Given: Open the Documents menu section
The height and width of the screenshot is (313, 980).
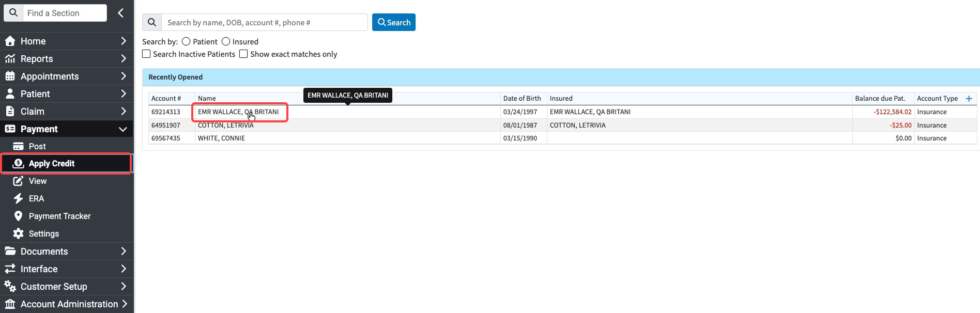Looking at the screenshot, I should click(x=44, y=252).
